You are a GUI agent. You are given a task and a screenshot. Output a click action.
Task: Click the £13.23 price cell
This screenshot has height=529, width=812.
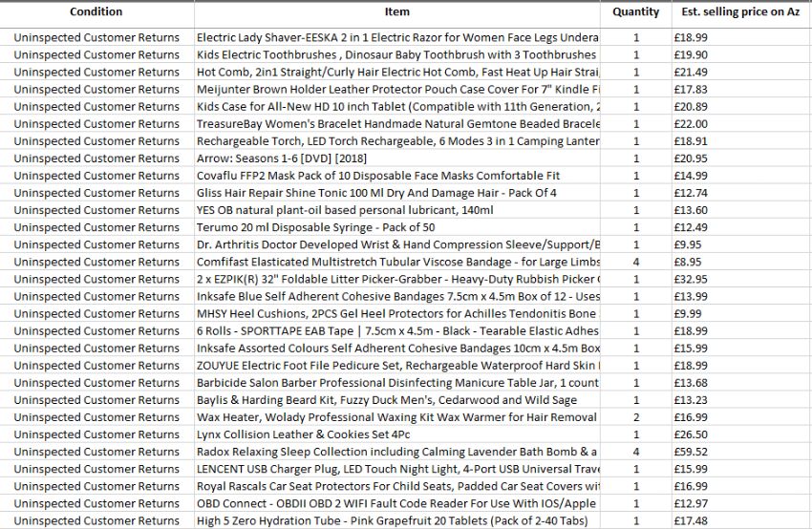(x=741, y=399)
